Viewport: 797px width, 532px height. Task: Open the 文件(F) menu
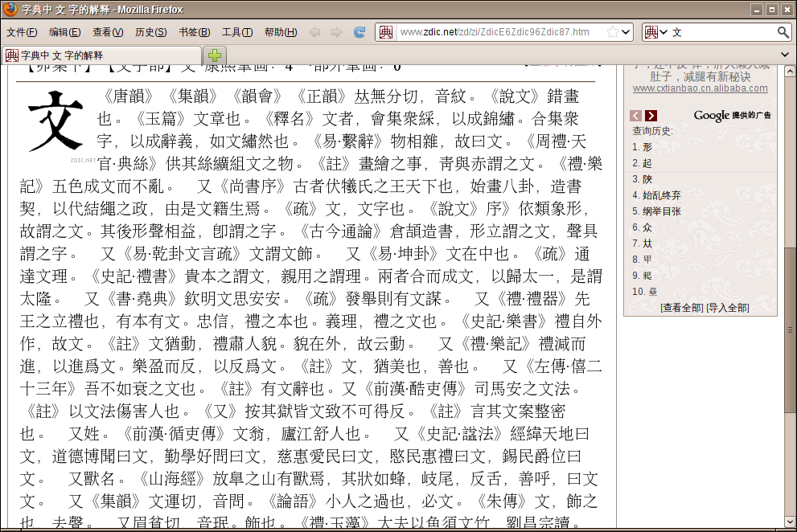coord(22,32)
